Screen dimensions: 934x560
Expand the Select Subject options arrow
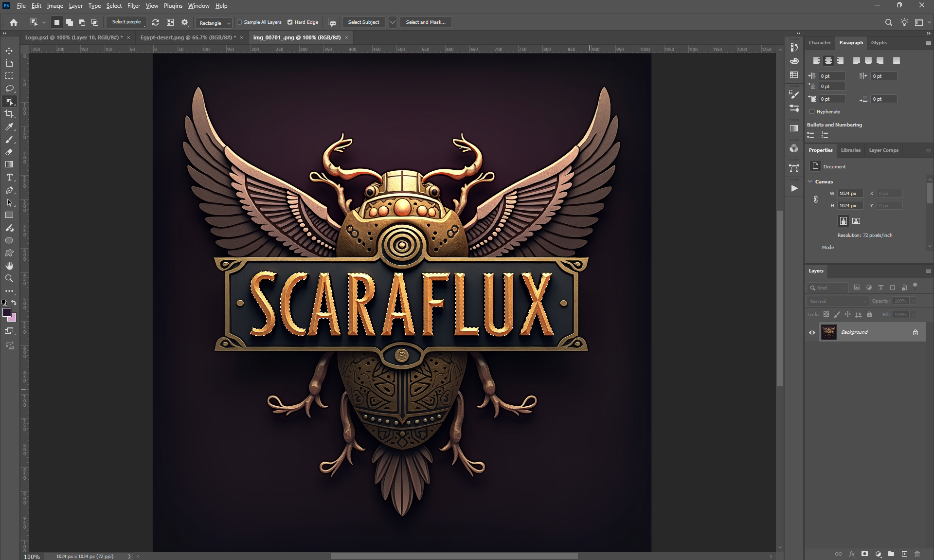pyautogui.click(x=393, y=22)
